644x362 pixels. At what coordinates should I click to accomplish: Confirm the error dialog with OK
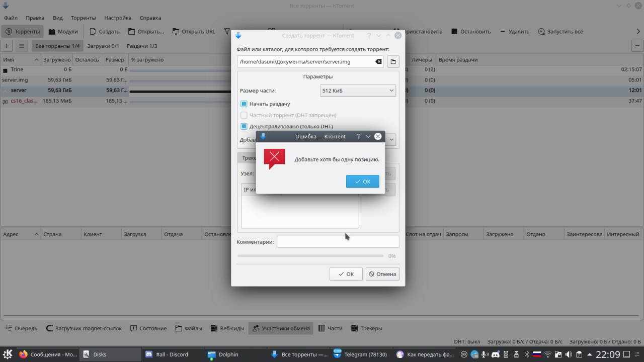pos(362,182)
